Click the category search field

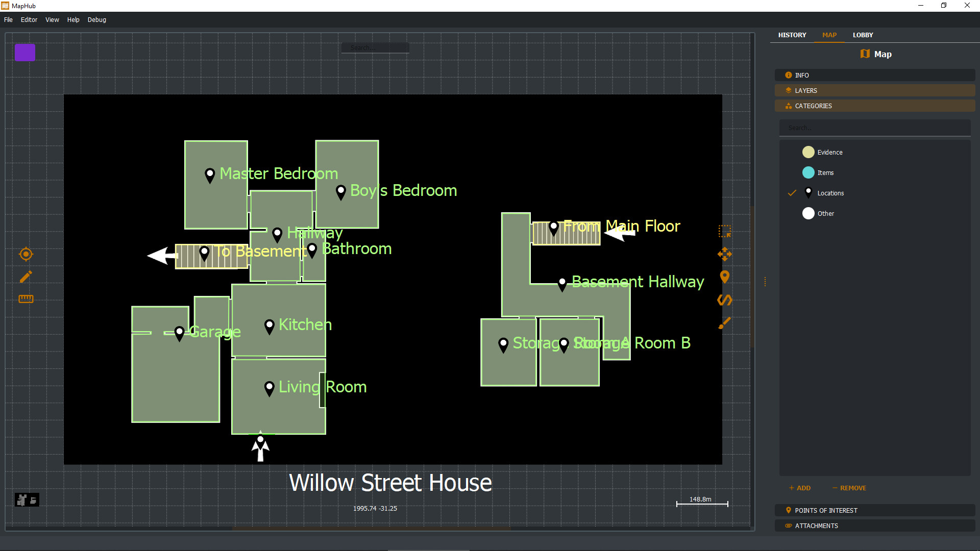[x=874, y=128]
